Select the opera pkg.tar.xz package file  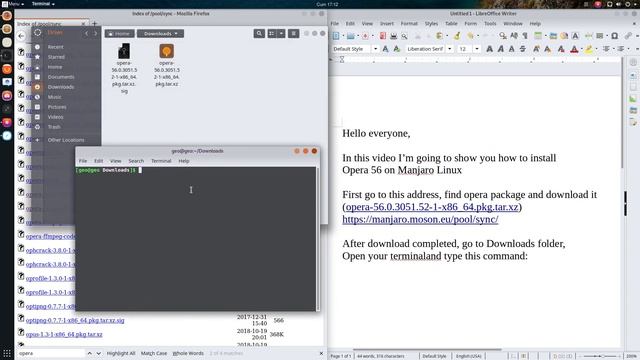click(x=167, y=65)
